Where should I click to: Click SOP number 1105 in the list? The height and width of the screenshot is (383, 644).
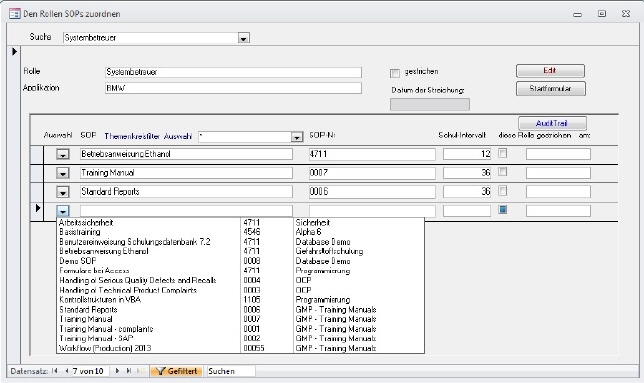252,300
